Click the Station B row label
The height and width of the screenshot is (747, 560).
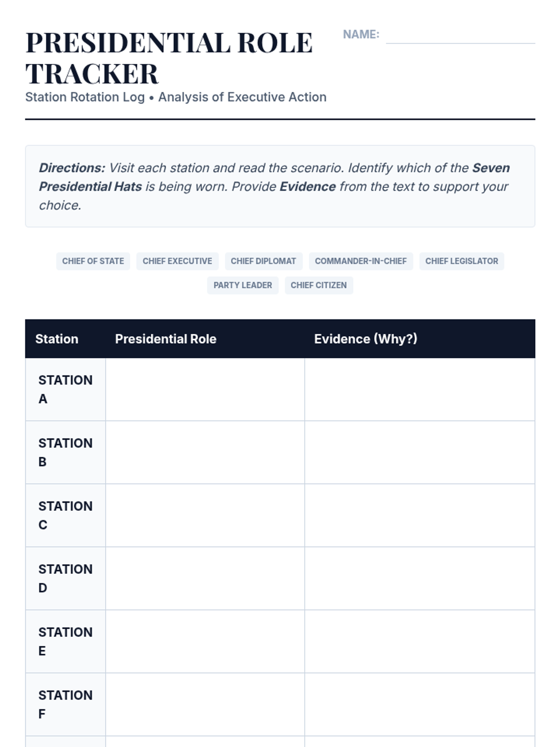point(65,452)
